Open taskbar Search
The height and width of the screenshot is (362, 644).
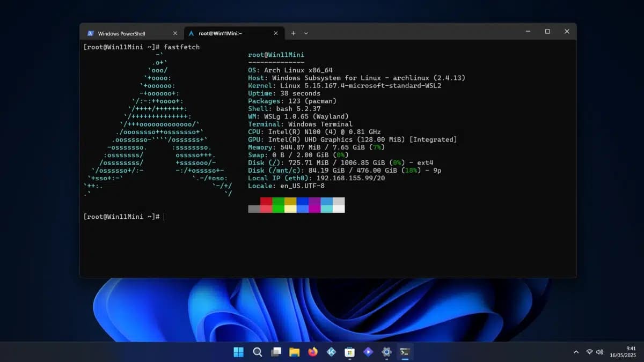tap(258, 352)
